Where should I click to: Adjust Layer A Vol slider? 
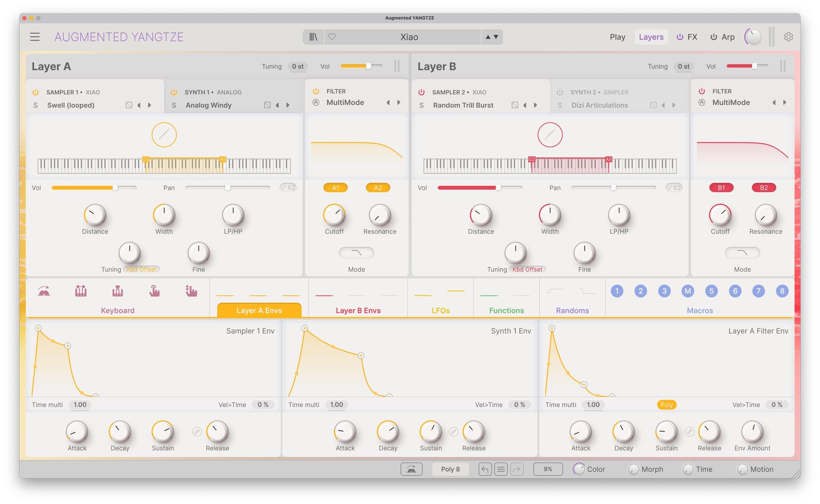coord(368,66)
